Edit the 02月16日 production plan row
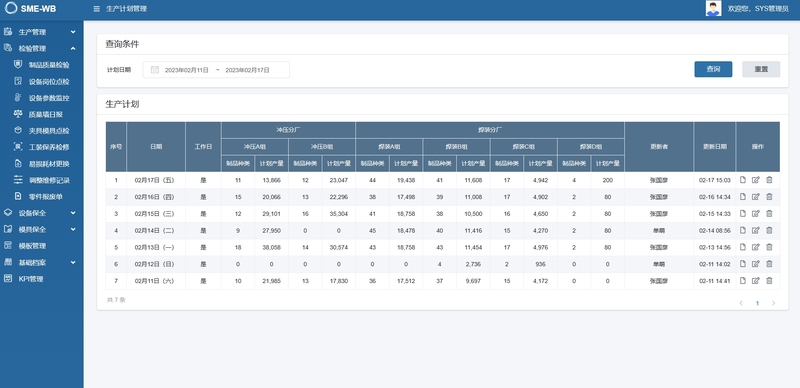 tap(756, 197)
